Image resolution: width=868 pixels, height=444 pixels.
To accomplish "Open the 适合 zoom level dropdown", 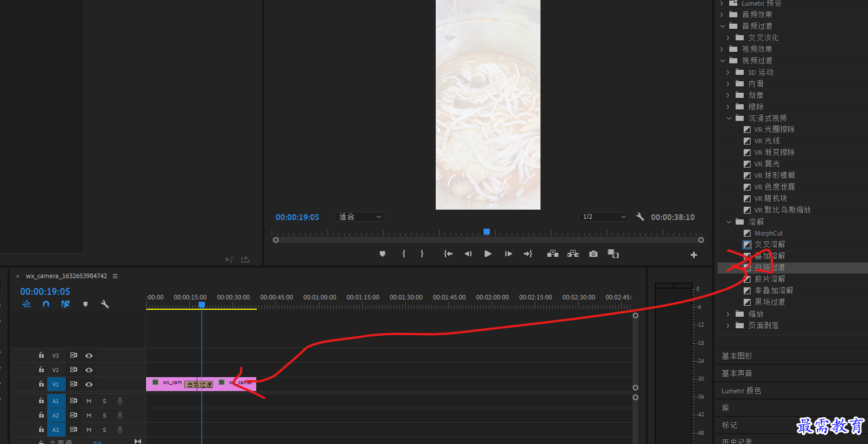I will (359, 217).
